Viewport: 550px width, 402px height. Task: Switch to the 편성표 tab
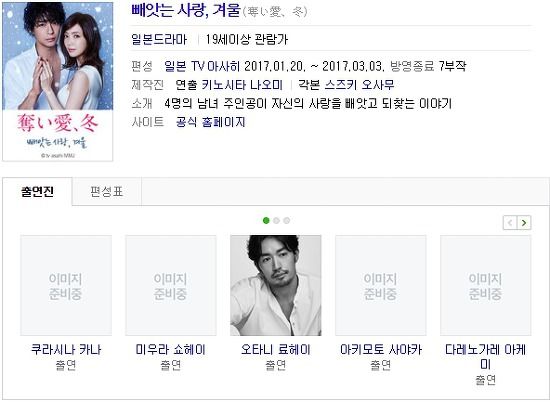click(107, 192)
